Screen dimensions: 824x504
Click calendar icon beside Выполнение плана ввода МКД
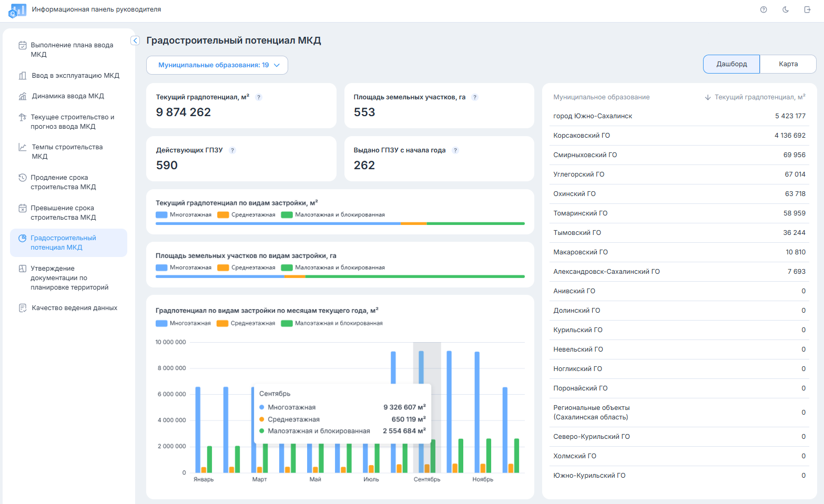pos(23,45)
